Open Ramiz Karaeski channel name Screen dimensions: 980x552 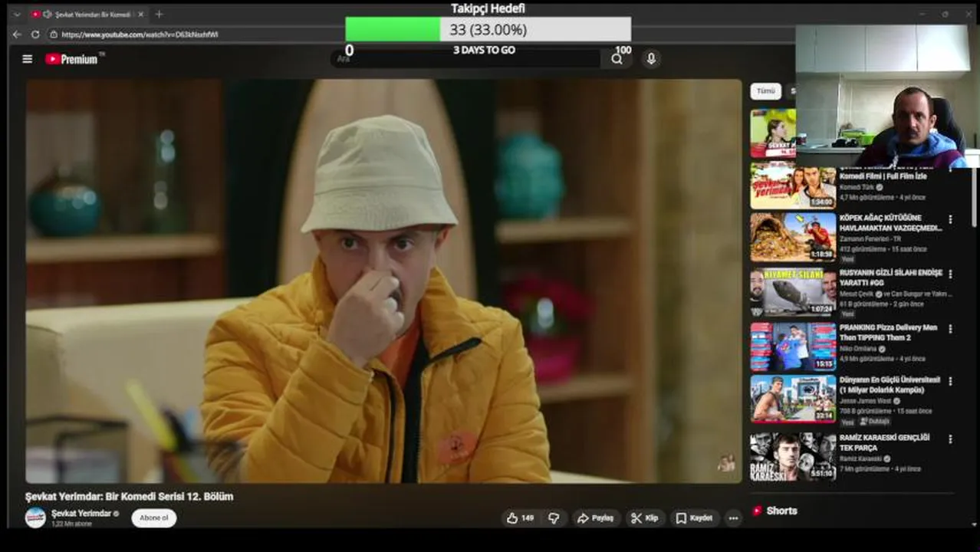point(860,458)
